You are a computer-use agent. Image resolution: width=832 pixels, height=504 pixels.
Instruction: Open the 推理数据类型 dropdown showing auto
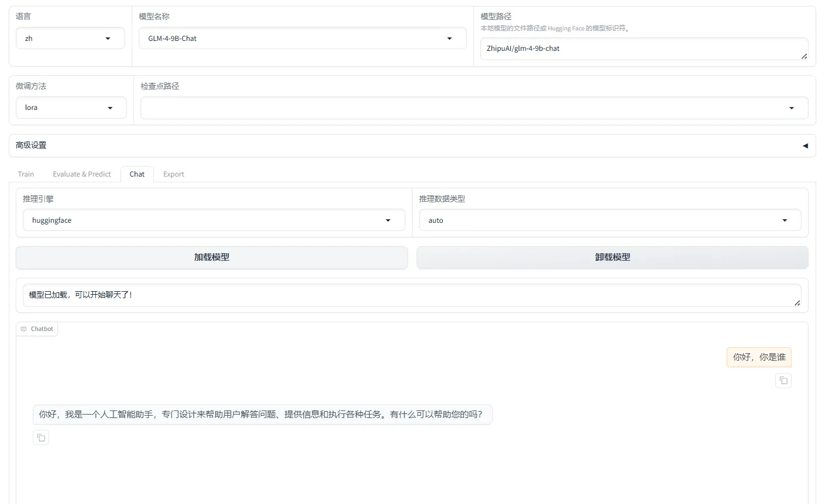point(610,220)
